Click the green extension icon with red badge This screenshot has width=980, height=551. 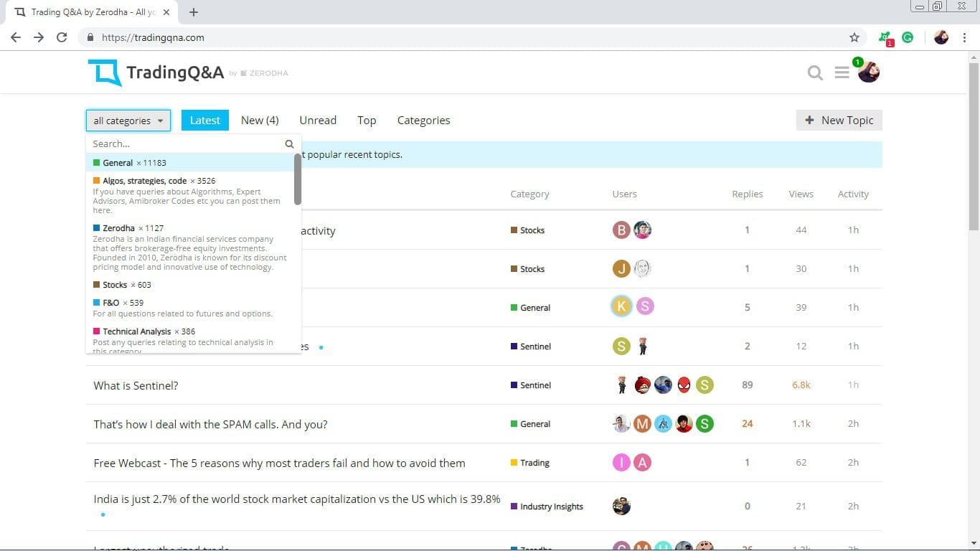click(886, 38)
